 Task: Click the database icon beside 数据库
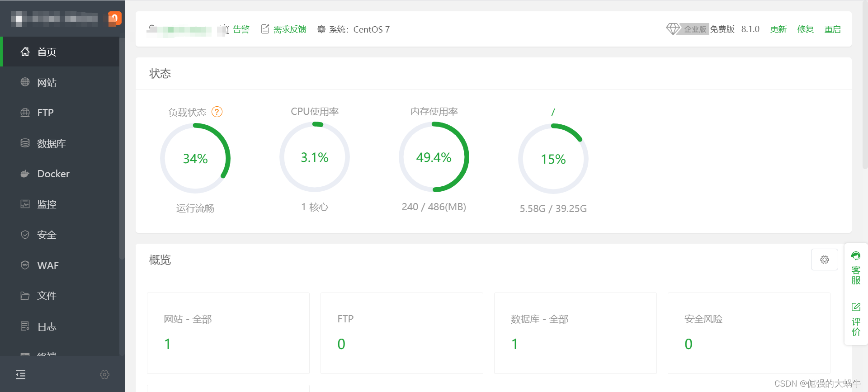tap(25, 143)
